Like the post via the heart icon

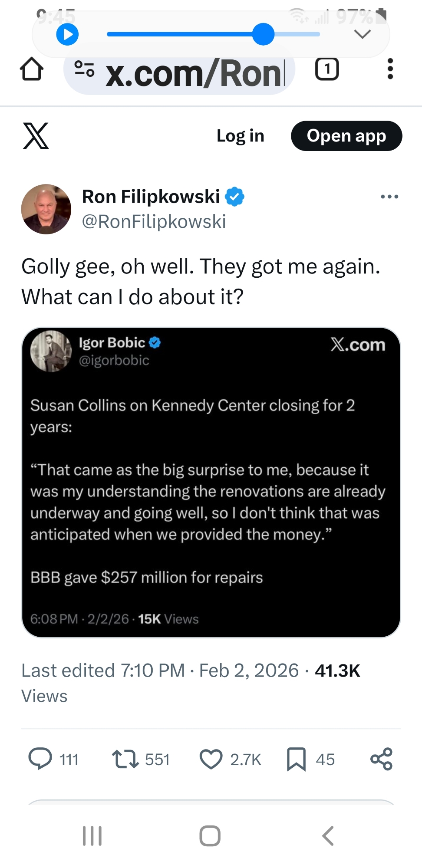[211, 759]
